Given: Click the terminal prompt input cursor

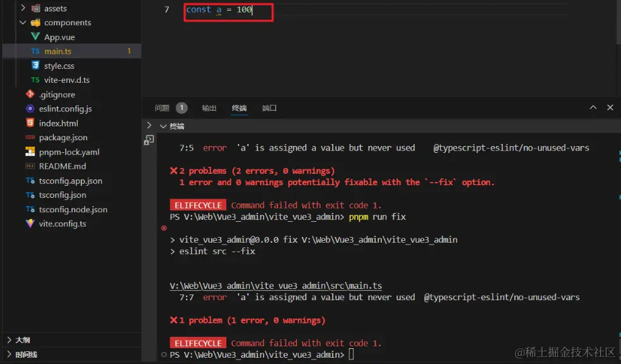Looking at the screenshot, I should coord(351,354).
